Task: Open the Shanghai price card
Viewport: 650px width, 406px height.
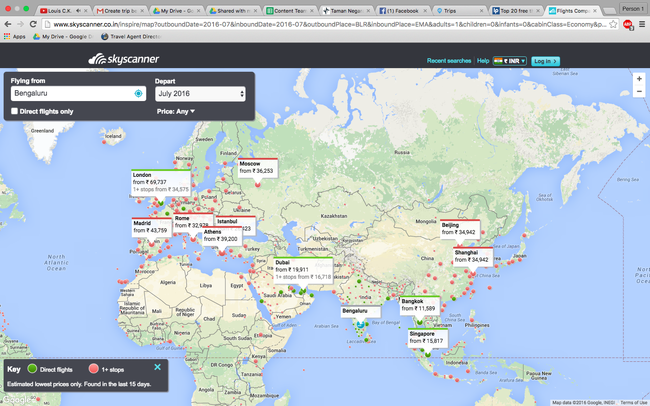Action: point(473,257)
